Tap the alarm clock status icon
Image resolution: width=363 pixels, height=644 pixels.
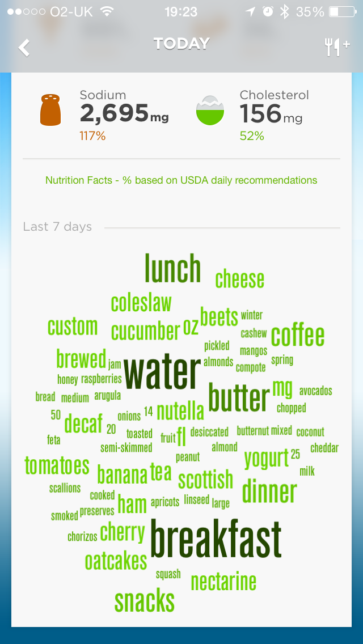pyautogui.click(x=268, y=11)
